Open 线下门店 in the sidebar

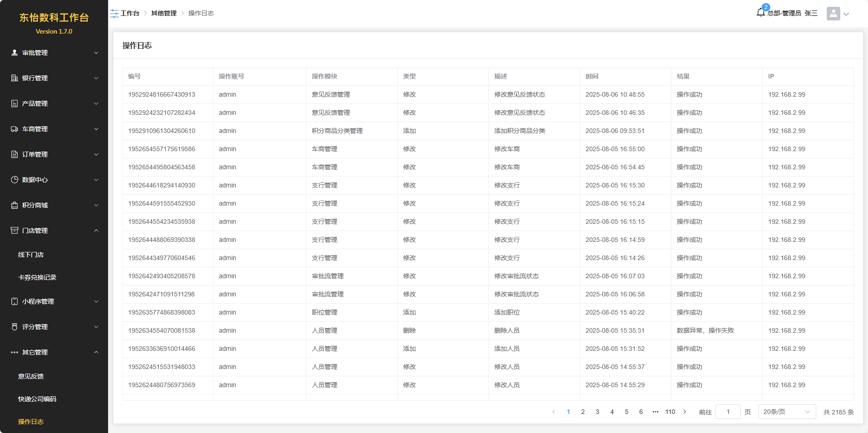tap(31, 255)
